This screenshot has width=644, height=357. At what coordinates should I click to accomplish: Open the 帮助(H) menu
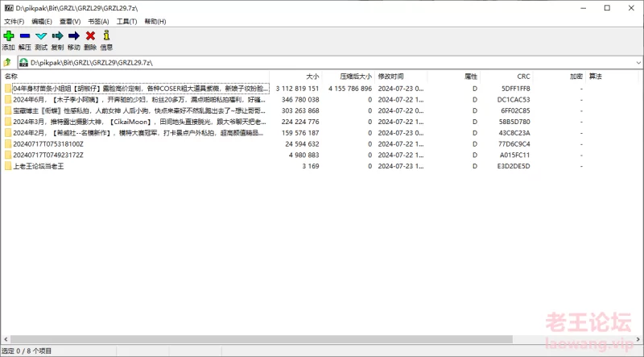155,22
